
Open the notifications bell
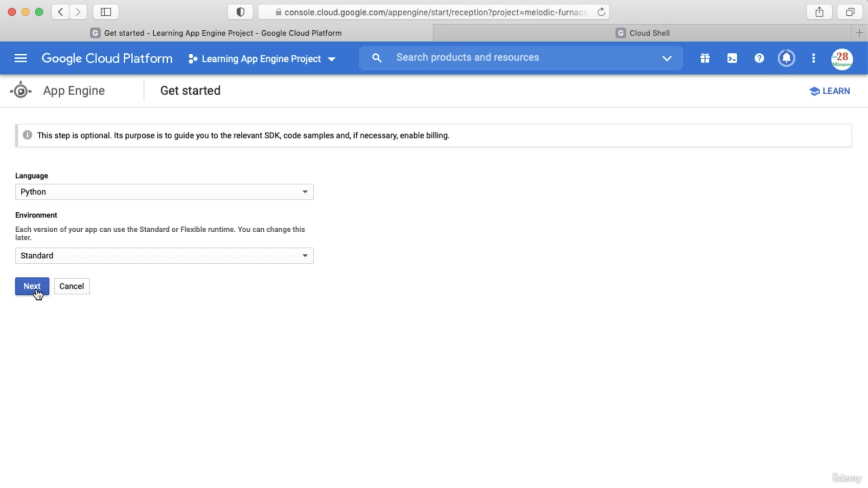coord(786,58)
